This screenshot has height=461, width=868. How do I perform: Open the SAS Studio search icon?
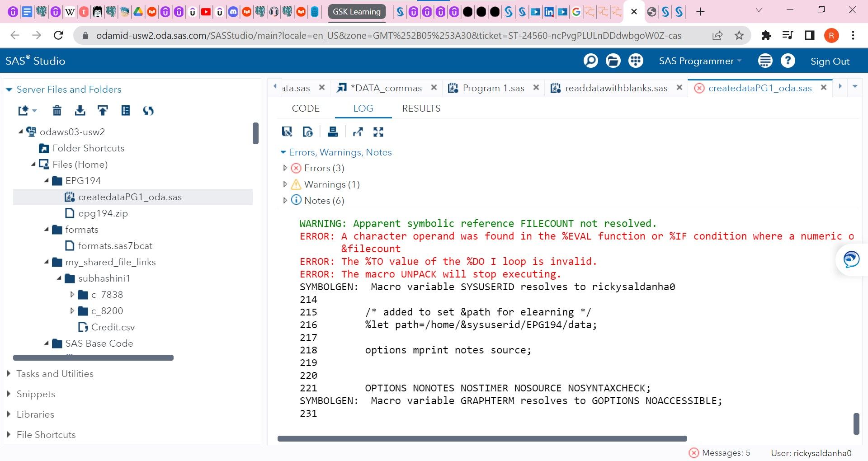click(590, 61)
